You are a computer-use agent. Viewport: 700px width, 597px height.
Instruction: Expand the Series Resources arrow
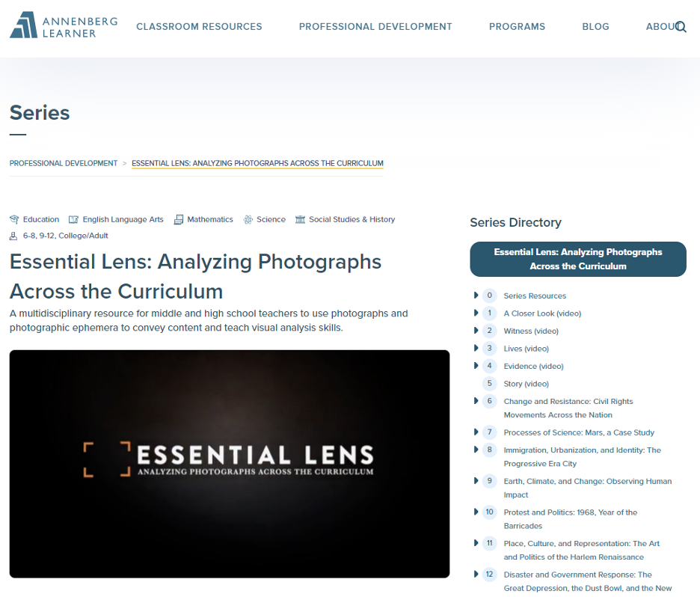[x=476, y=296]
